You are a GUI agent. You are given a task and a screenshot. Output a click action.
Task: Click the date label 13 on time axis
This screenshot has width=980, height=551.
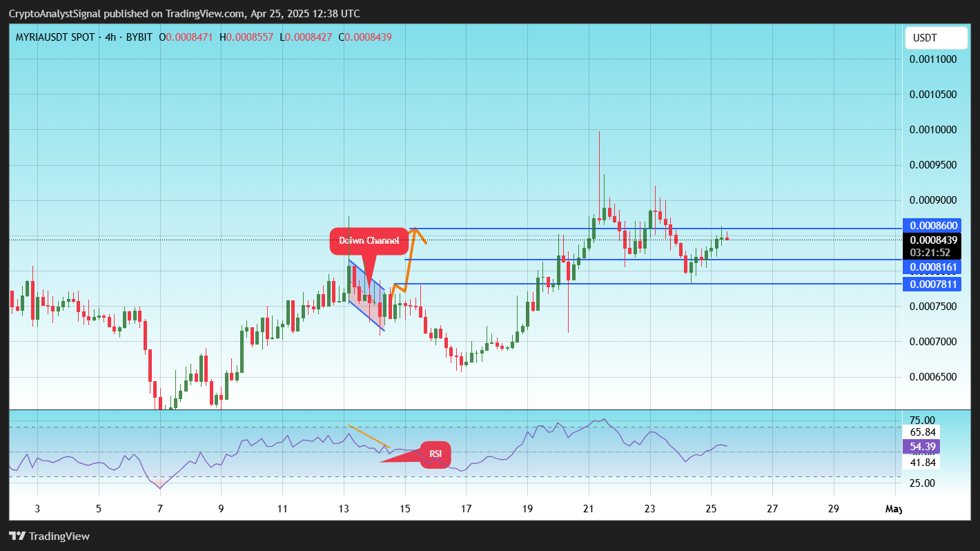point(343,509)
